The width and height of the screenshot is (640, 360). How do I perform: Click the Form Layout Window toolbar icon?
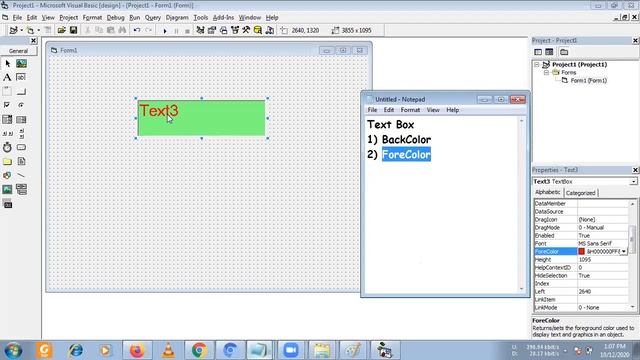(x=223, y=30)
